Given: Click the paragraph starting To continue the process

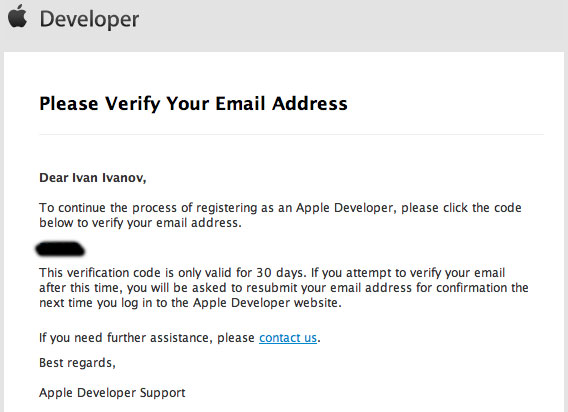Looking at the screenshot, I should [280, 215].
